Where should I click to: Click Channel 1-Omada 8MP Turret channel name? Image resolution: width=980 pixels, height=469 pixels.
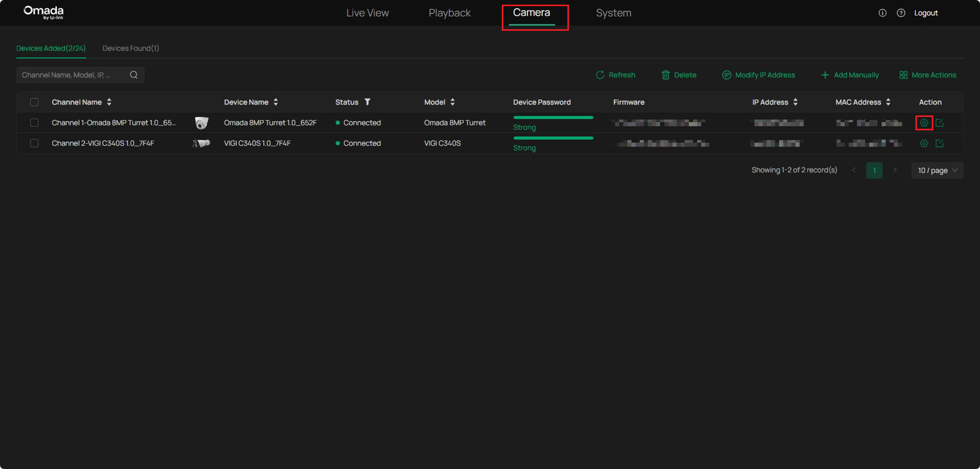114,122
